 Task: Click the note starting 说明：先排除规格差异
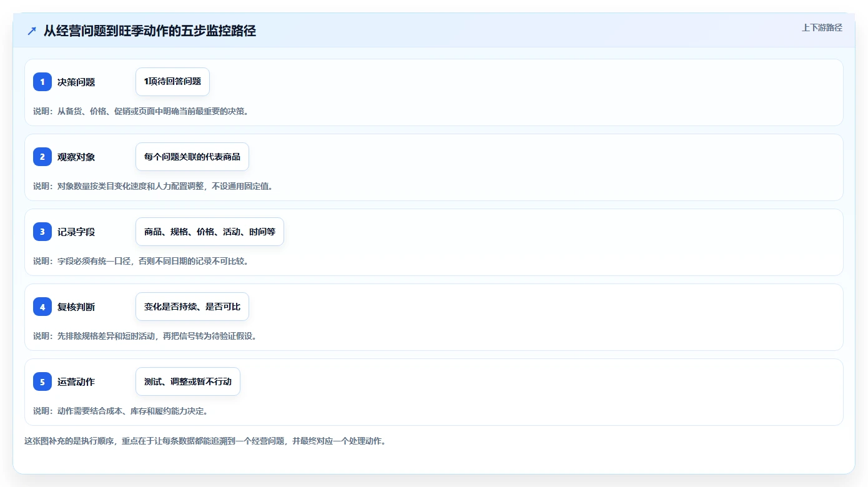(x=145, y=336)
